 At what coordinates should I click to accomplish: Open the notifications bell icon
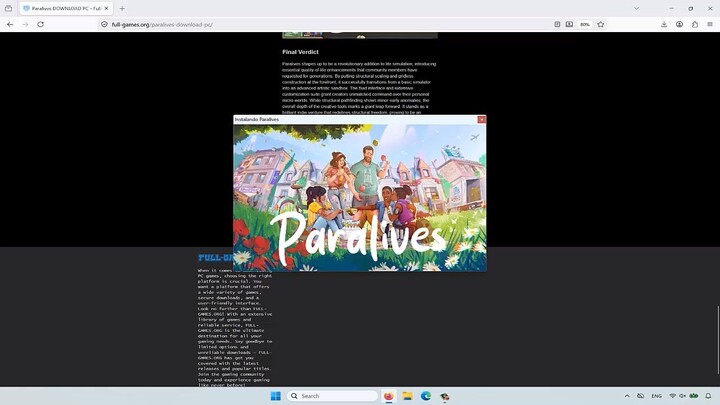pos(708,396)
